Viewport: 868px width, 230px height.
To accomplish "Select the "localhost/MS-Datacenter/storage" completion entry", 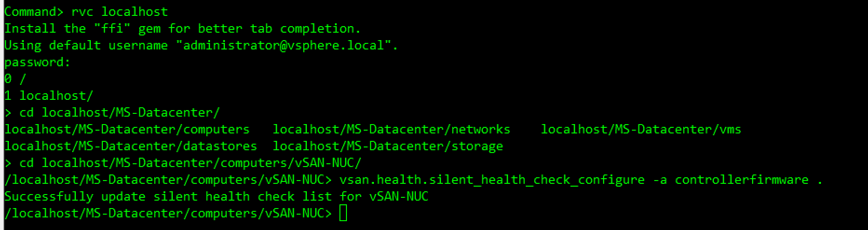I will (x=388, y=146).
